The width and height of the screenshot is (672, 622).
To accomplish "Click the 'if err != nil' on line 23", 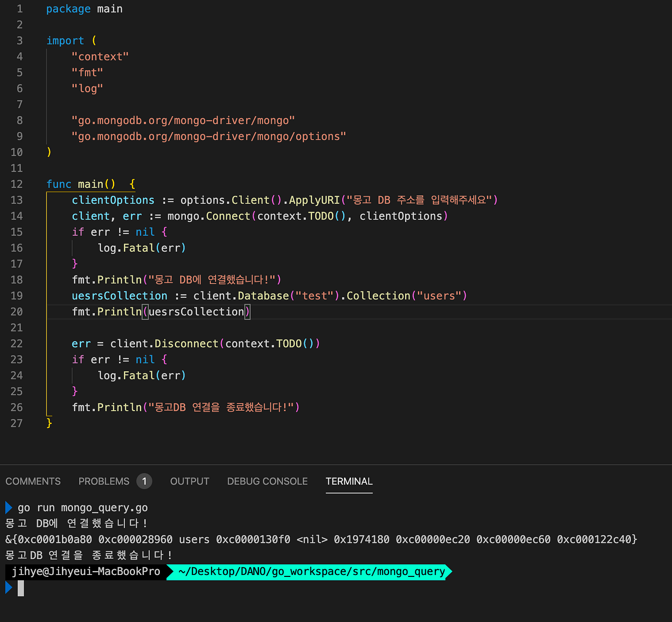I will point(113,360).
